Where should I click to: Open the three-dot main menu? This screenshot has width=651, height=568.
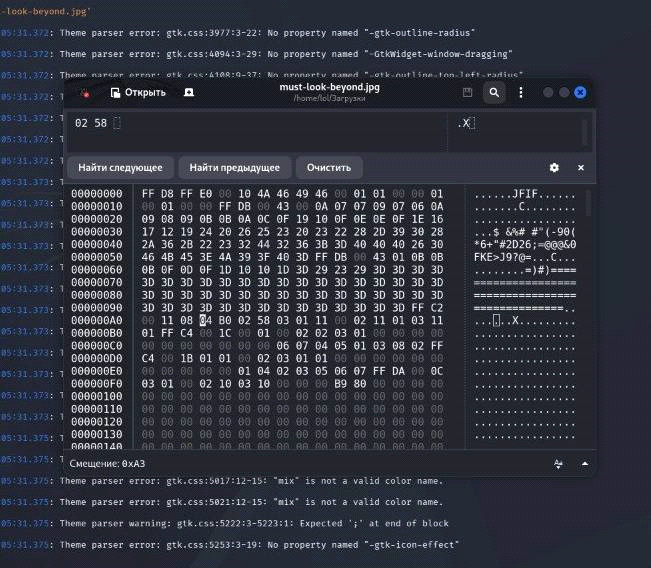pyautogui.click(x=521, y=92)
